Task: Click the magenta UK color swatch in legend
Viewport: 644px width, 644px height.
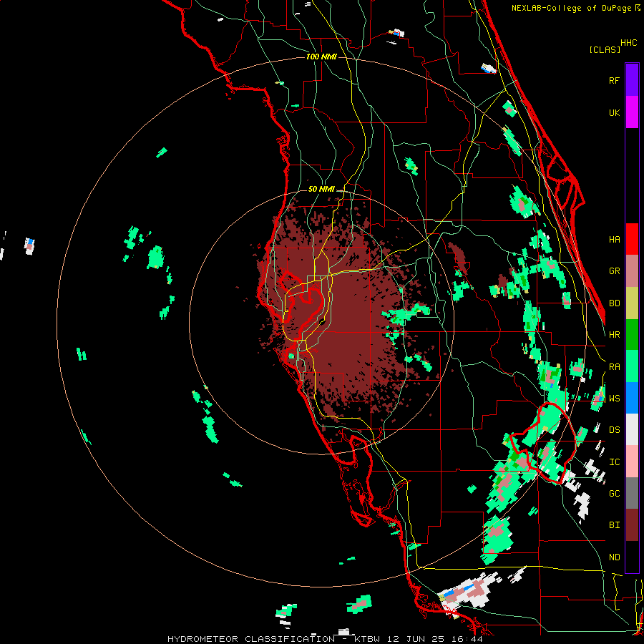Action: click(632, 112)
